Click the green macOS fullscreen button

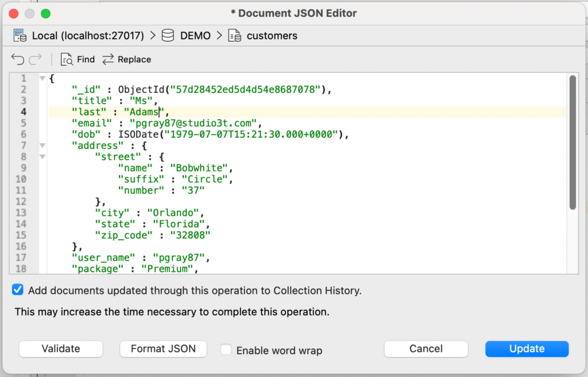pyautogui.click(x=46, y=13)
